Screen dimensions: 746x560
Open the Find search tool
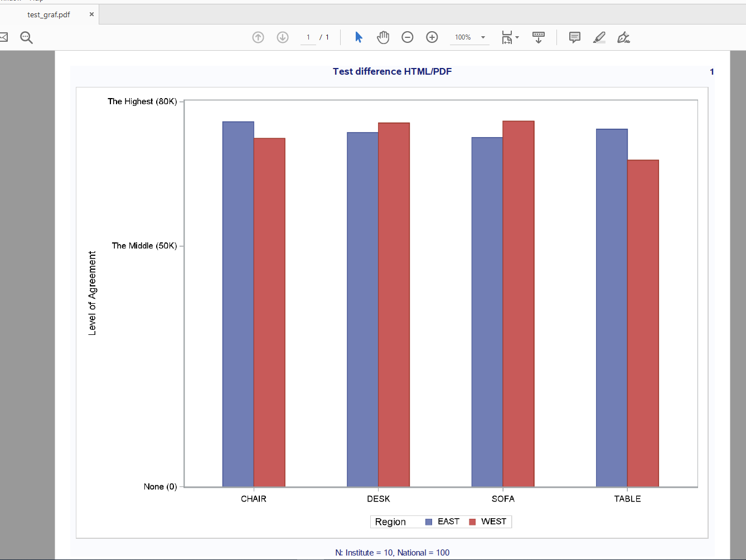click(26, 37)
